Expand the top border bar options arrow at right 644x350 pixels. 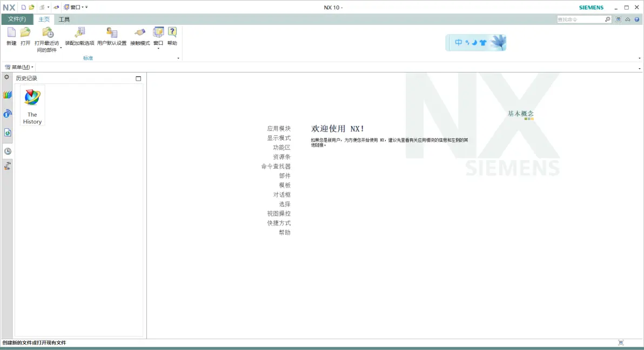point(640,68)
